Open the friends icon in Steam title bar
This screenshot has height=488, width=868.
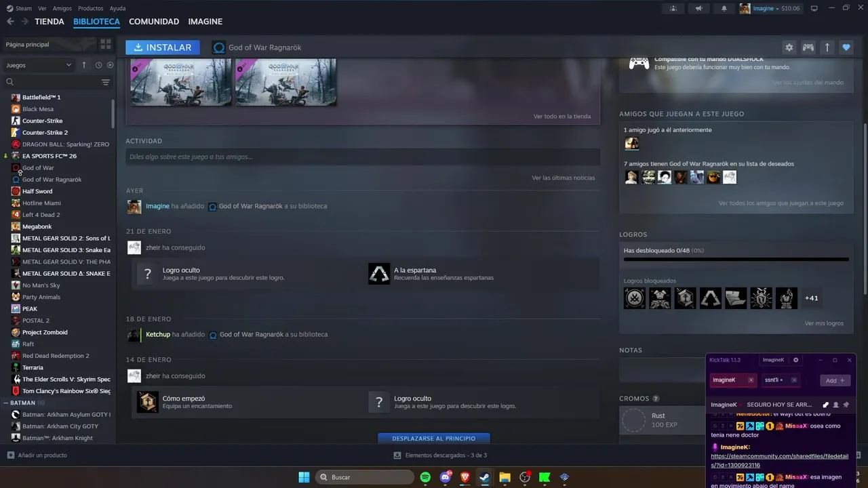click(673, 8)
